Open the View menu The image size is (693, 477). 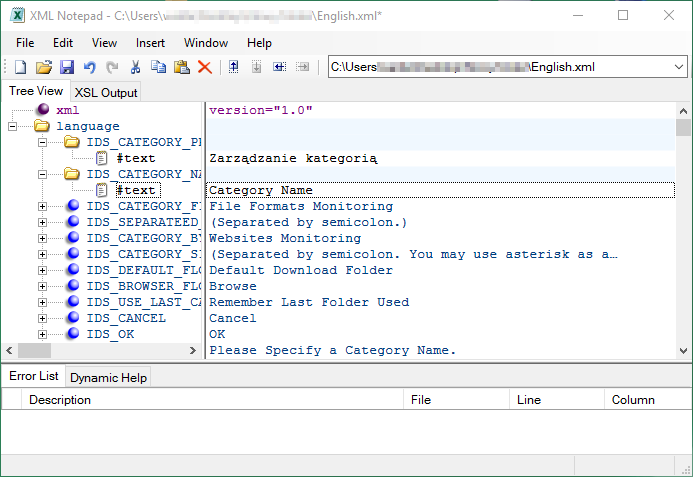[x=104, y=43]
